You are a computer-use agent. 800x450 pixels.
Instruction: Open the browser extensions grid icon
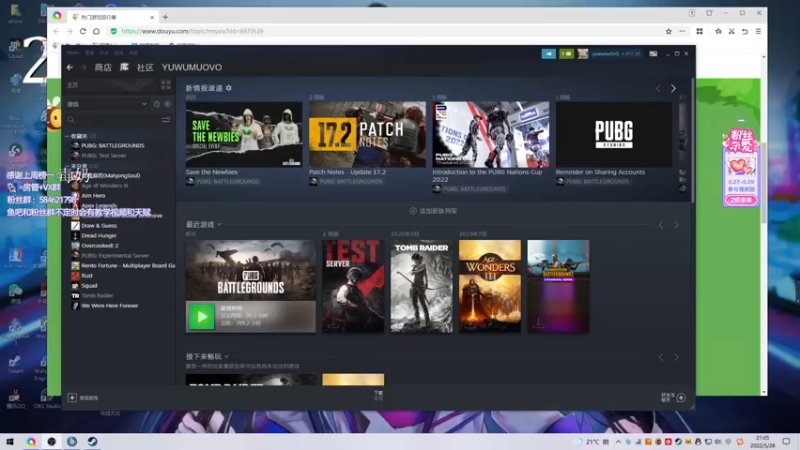699,31
